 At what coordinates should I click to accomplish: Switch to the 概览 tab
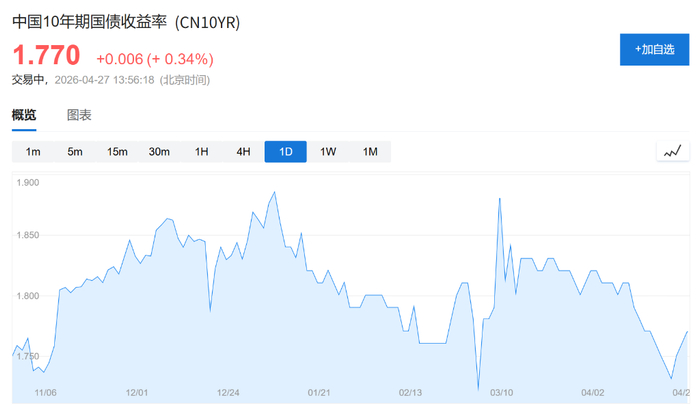(24, 115)
